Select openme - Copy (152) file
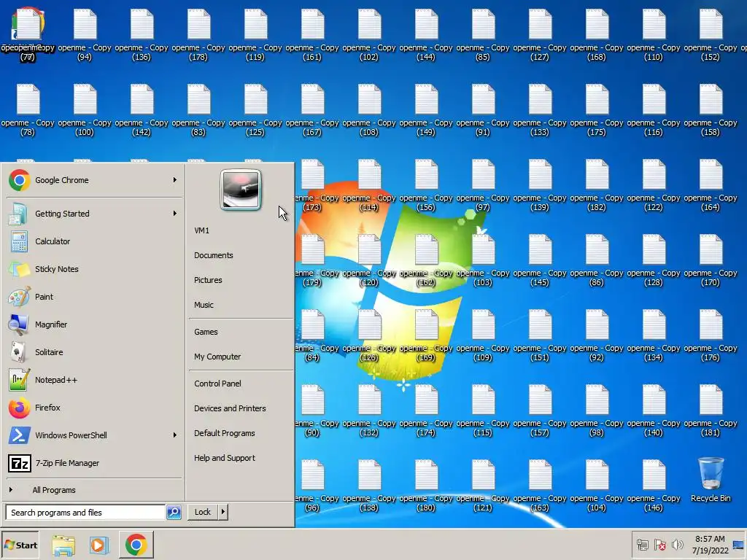 pyautogui.click(x=711, y=36)
